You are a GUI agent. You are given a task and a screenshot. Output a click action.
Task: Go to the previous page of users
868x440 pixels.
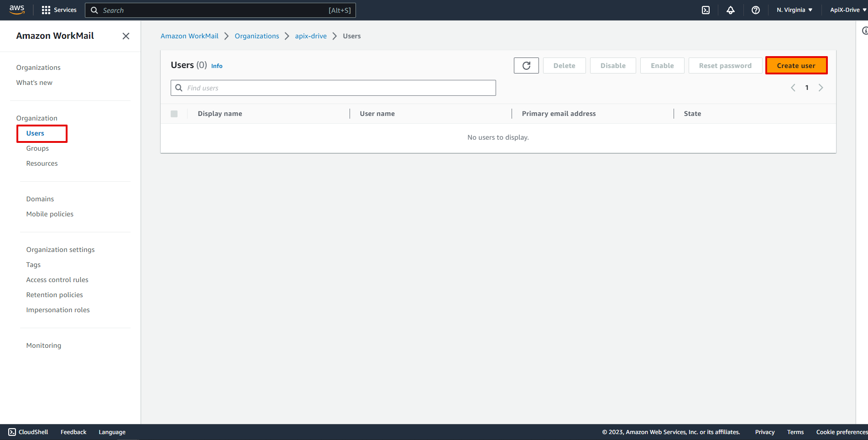click(x=793, y=88)
